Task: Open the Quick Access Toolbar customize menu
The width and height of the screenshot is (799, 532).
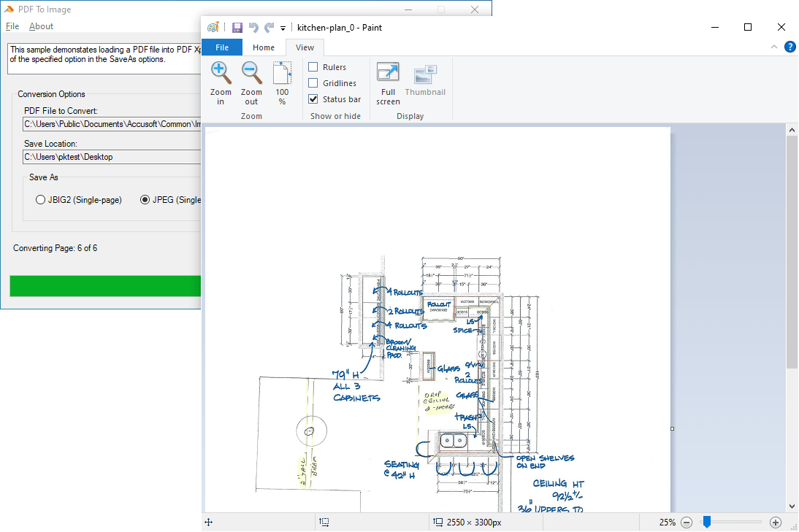Action: (283, 27)
